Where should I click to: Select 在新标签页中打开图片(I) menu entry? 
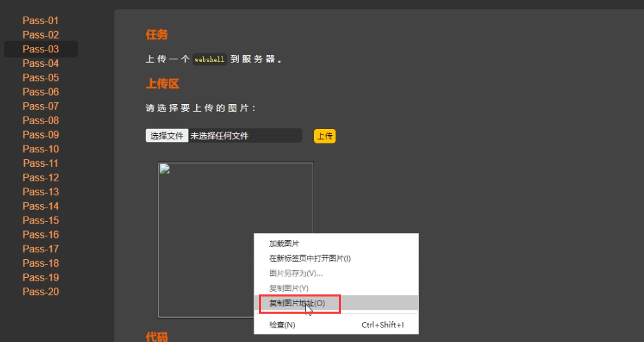click(309, 259)
